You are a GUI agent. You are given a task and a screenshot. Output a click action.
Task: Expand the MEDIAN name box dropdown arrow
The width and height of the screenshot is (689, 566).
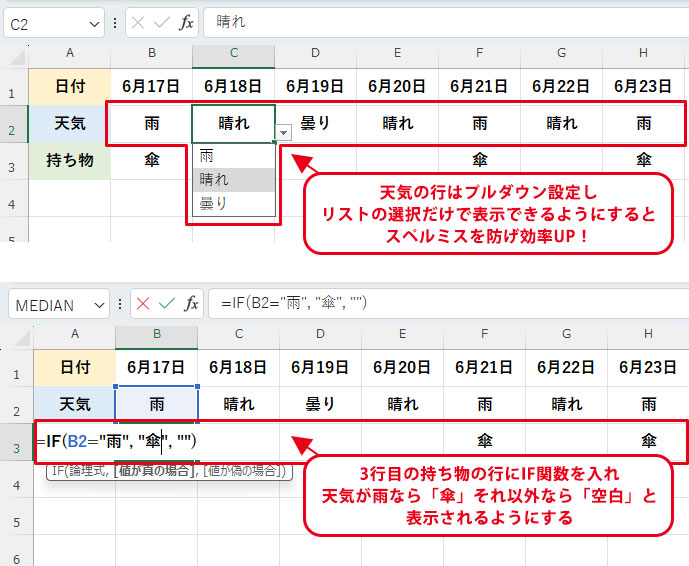tap(100, 303)
